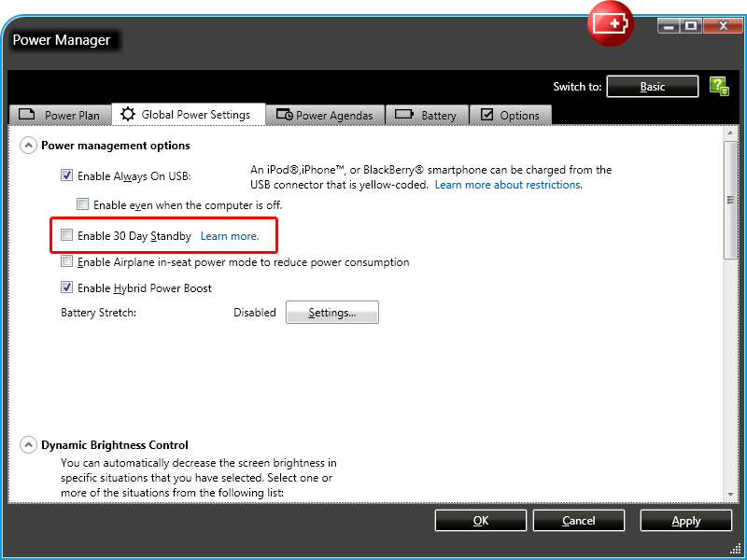Viewport: 747px width, 560px height.
Task: Open Battery Stretch Settings button
Action: point(331,313)
